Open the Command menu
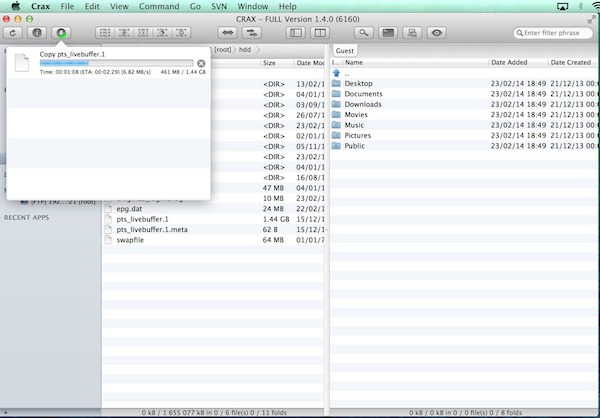The width and height of the screenshot is (600, 418). (x=159, y=6)
